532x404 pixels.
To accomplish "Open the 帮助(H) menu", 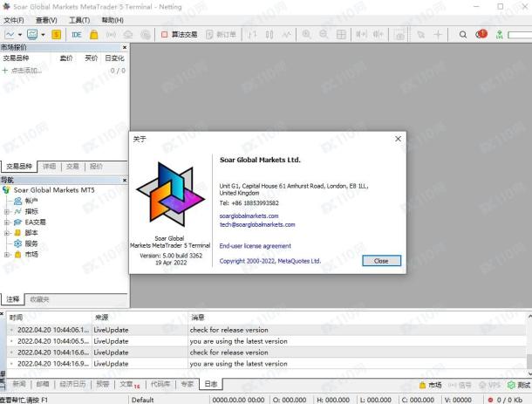I will point(113,20).
